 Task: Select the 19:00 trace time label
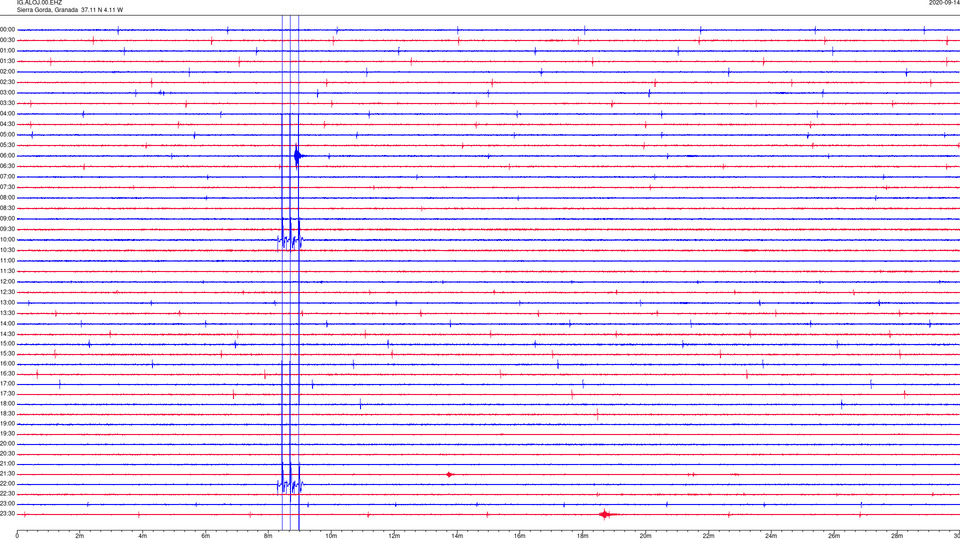pyautogui.click(x=7, y=424)
